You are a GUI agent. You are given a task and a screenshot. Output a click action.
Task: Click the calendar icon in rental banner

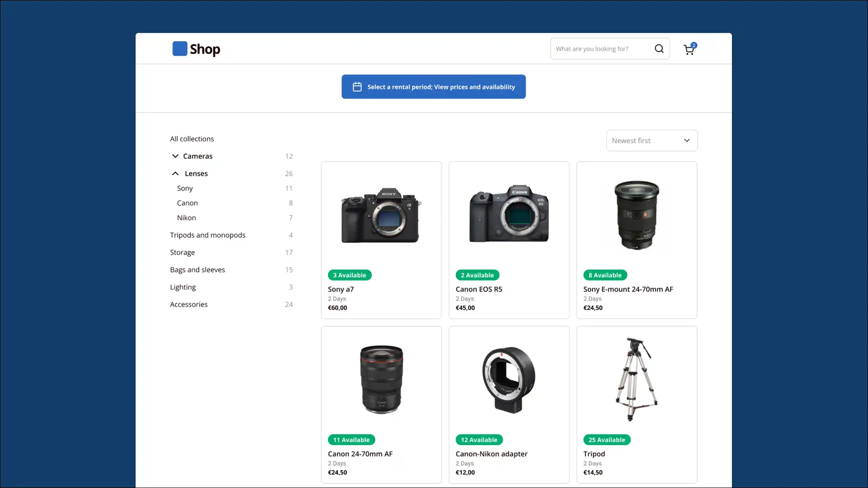[357, 87]
